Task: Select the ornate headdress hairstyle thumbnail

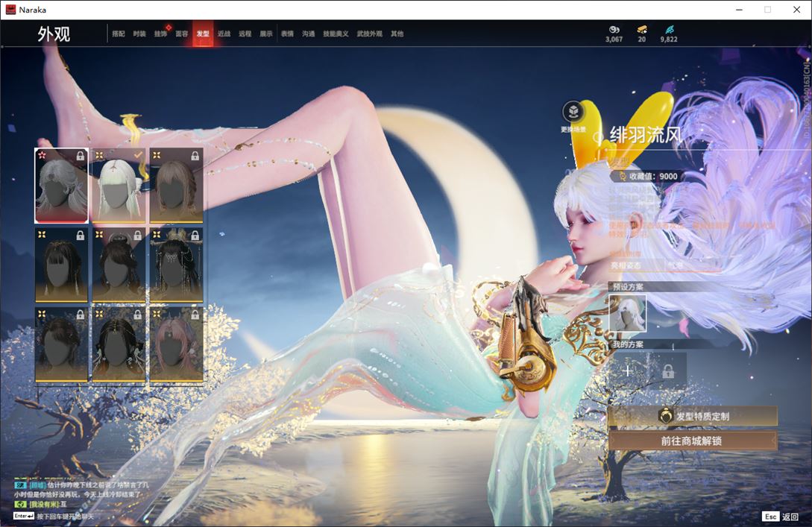Action: pos(176,265)
